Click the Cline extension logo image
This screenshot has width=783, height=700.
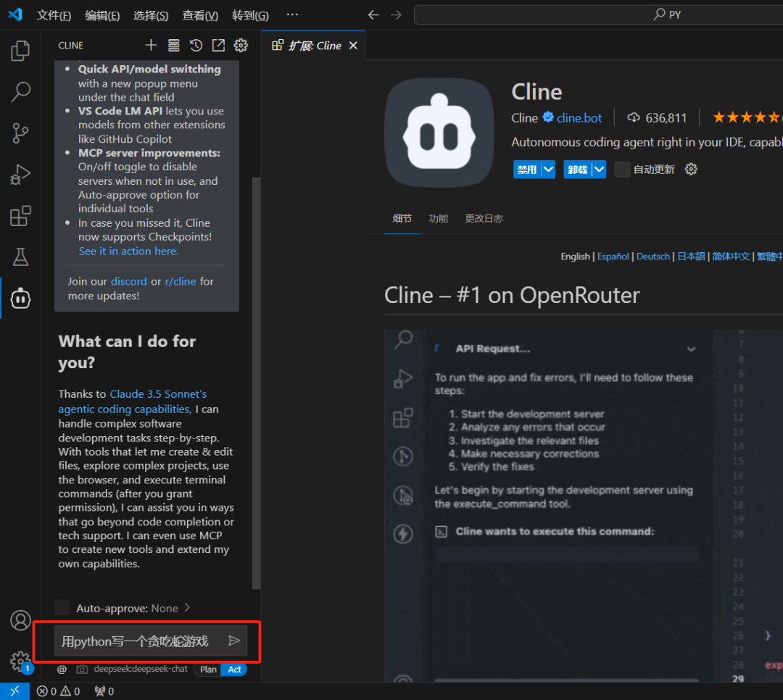[x=439, y=133]
